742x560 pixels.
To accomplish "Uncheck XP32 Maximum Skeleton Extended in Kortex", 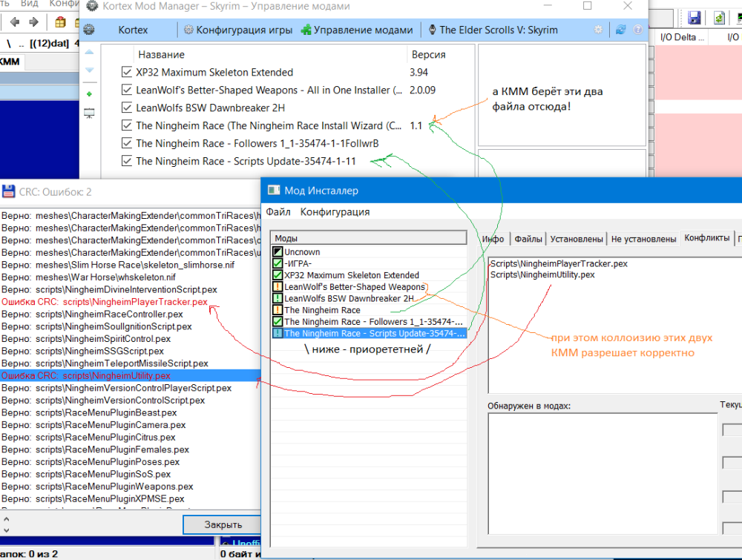I will click(126, 72).
